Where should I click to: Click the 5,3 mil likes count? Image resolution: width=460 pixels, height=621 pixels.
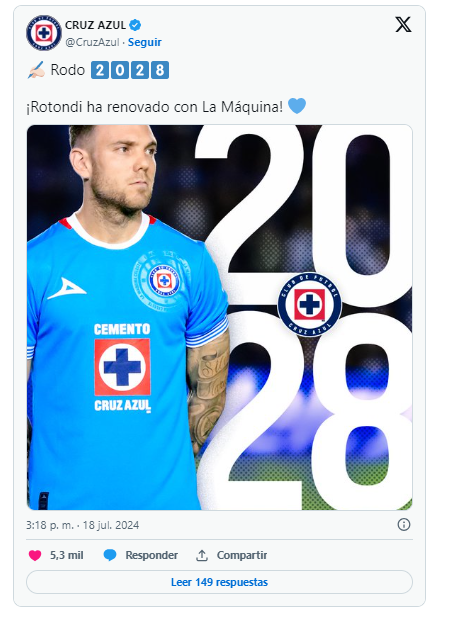[67, 555]
